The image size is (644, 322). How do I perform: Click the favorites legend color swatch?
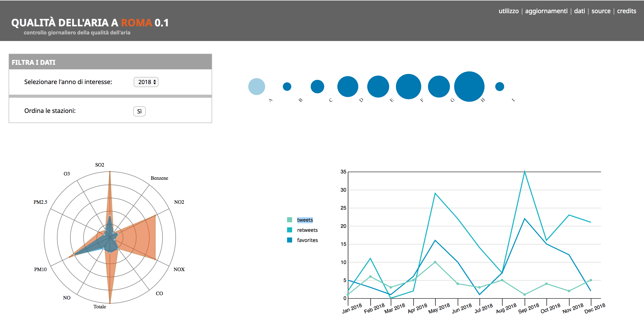pyautogui.click(x=290, y=240)
